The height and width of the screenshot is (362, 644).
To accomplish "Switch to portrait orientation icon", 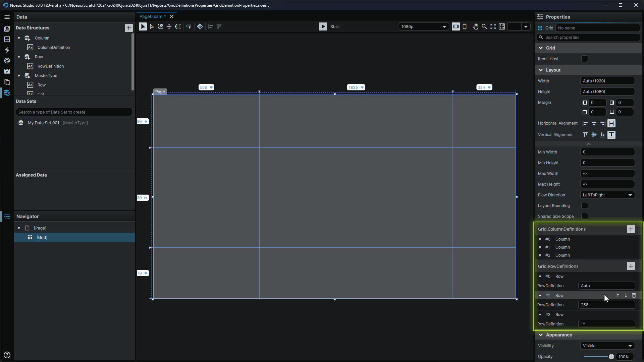I will [465, 26].
